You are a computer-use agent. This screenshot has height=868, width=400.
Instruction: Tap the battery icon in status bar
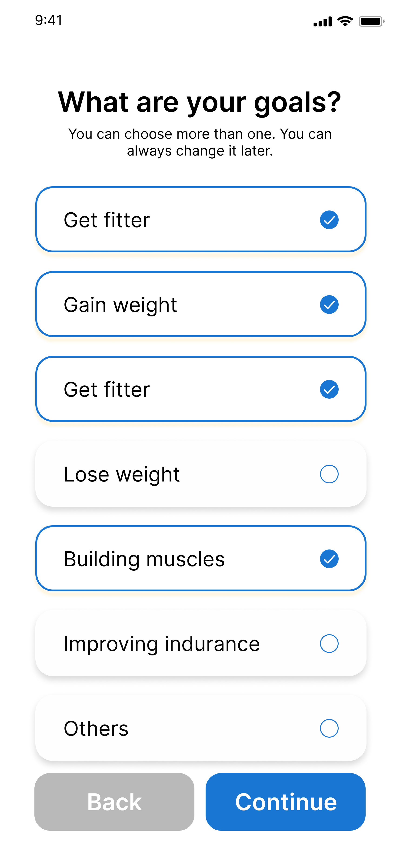371,22
